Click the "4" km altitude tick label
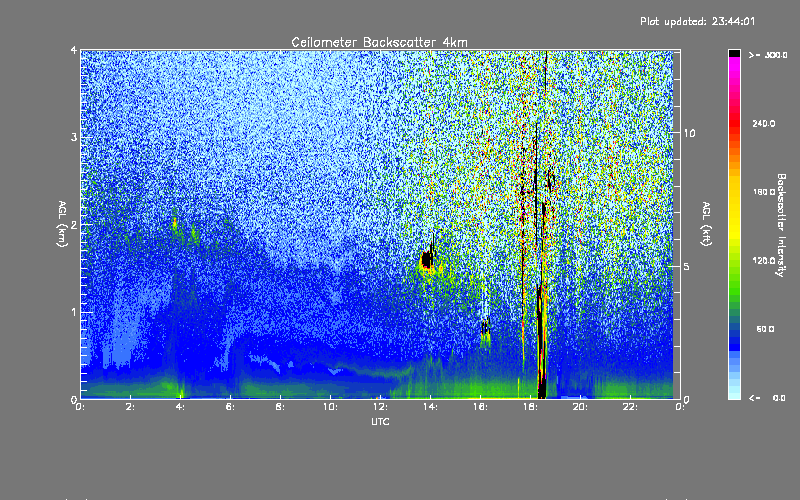 [74, 50]
